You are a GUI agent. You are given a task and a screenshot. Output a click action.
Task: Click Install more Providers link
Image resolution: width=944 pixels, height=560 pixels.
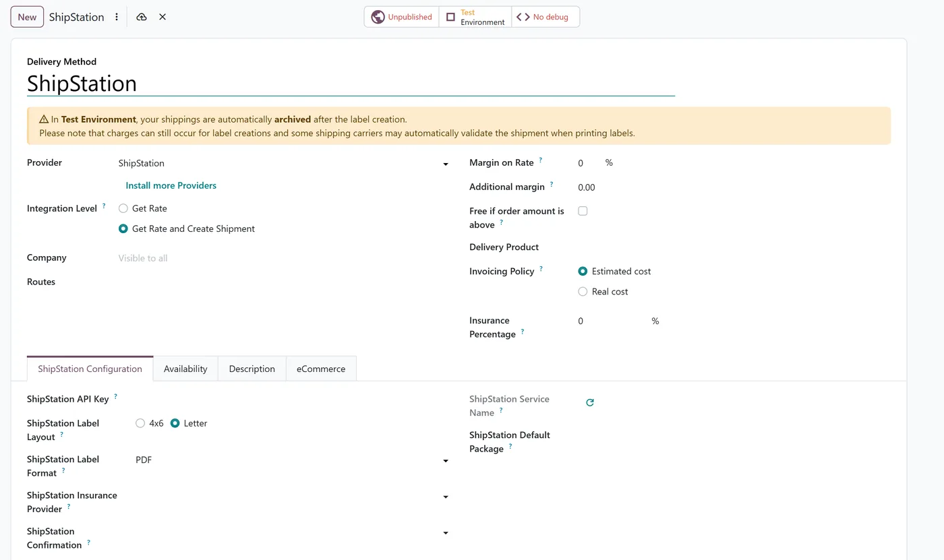[171, 185]
